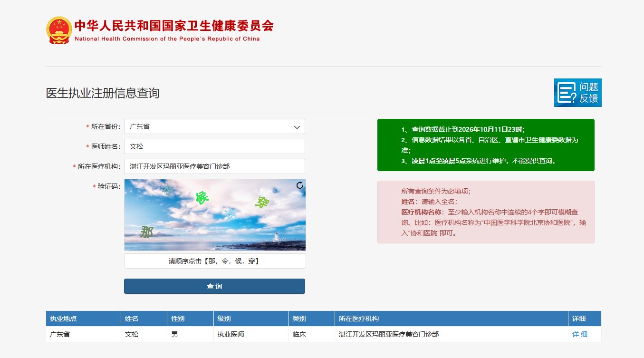
Task: Click the 那 character in captcha
Action: click(x=147, y=232)
